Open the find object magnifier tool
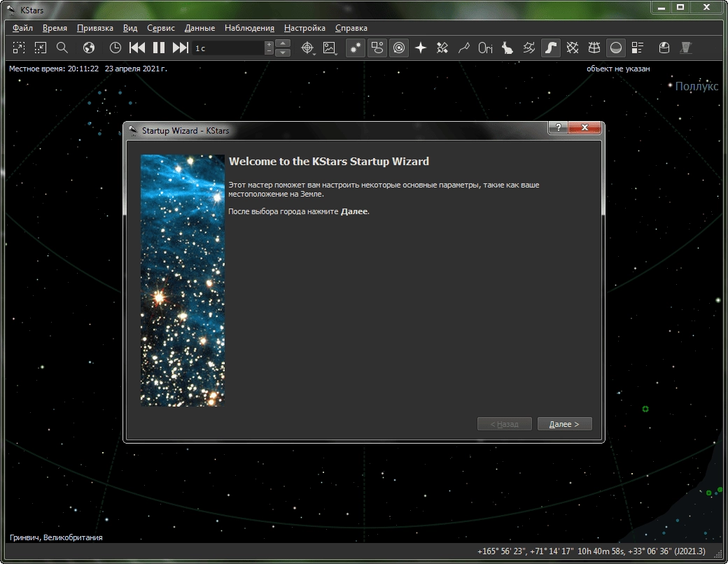 click(62, 48)
